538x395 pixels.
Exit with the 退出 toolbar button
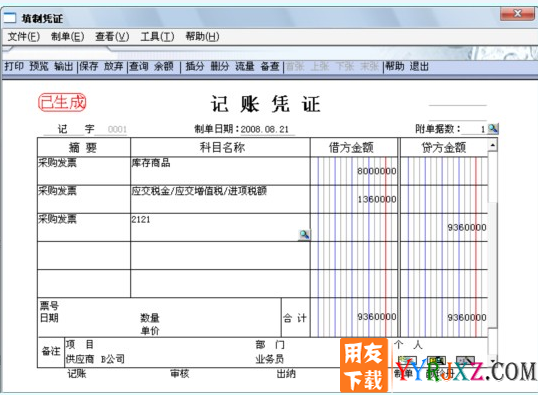pyautogui.click(x=419, y=66)
